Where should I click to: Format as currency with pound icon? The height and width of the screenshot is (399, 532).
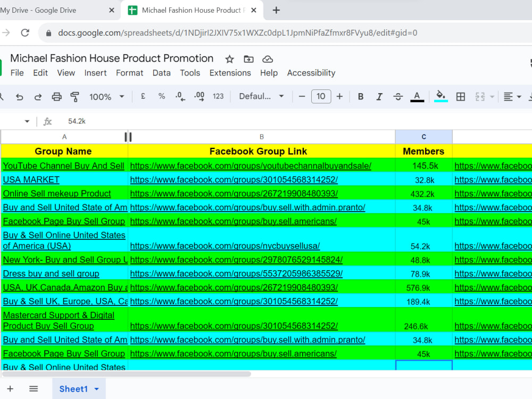coord(143,96)
